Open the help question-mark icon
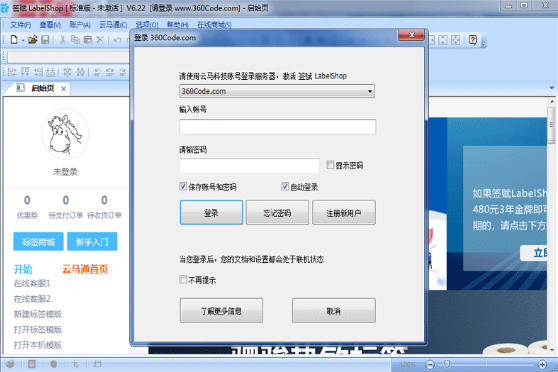Image resolution: width=558 pixels, height=372 pixels. pos(473,40)
